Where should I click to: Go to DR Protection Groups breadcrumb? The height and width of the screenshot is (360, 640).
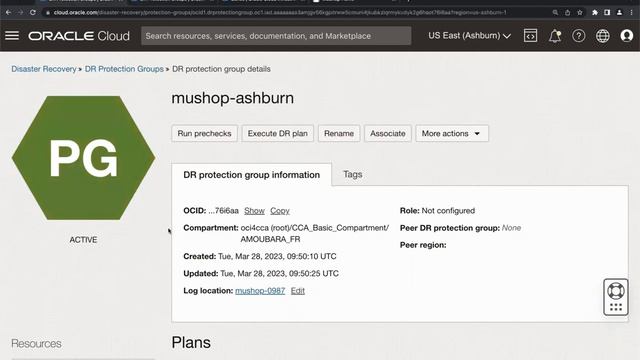[x=124, y=69]
